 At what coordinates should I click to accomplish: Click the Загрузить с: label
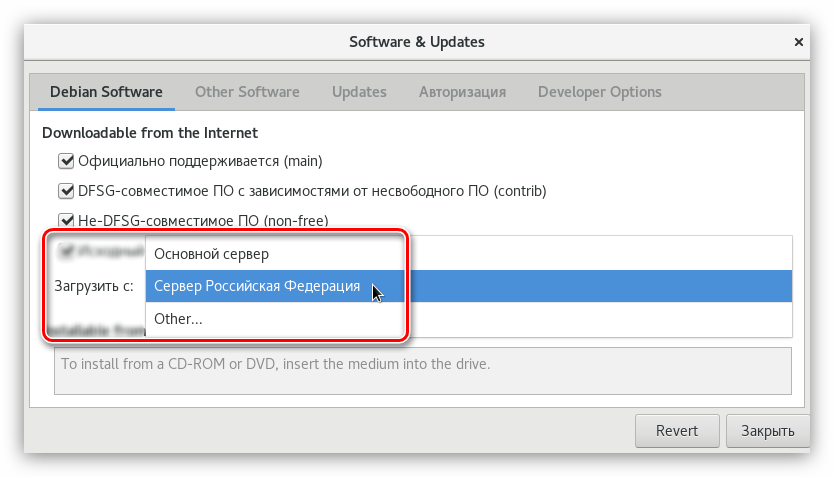(94, 286)
